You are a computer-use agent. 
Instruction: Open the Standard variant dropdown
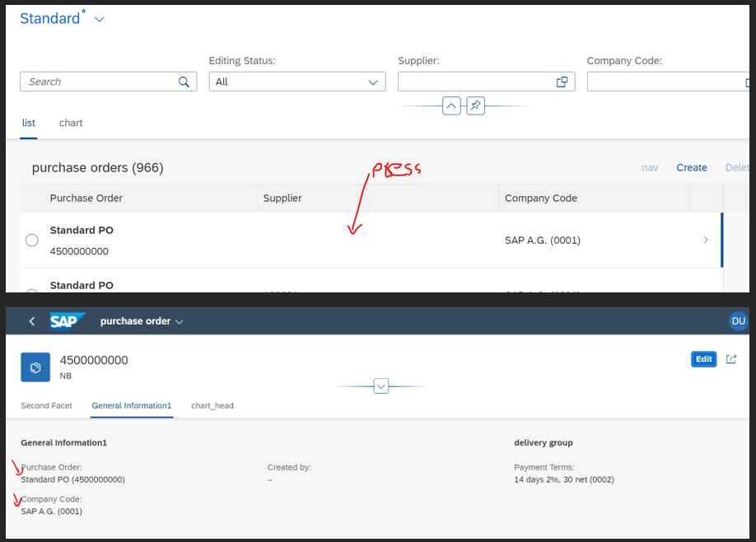(100, 20)
